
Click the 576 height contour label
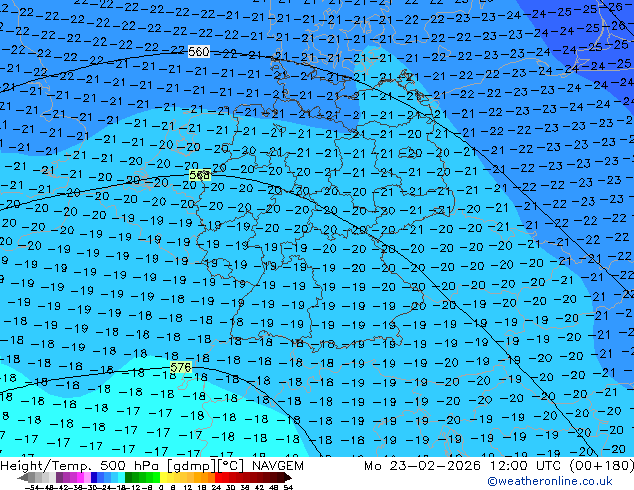(x=181, y=368)
